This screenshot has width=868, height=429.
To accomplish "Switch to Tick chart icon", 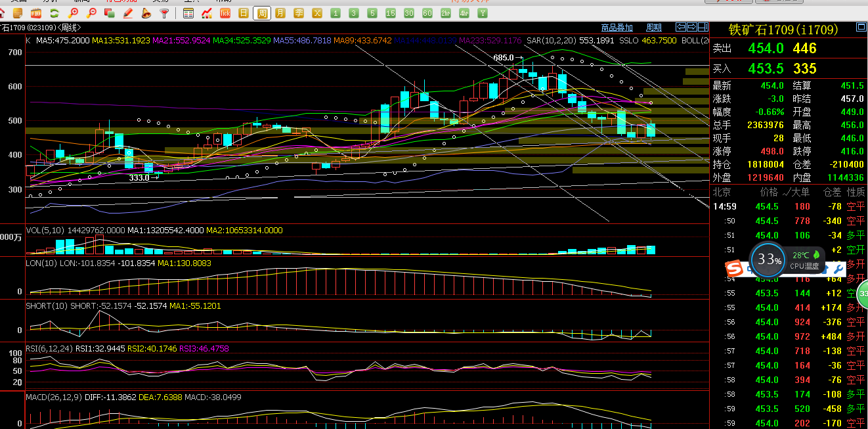I will [225, 13].
